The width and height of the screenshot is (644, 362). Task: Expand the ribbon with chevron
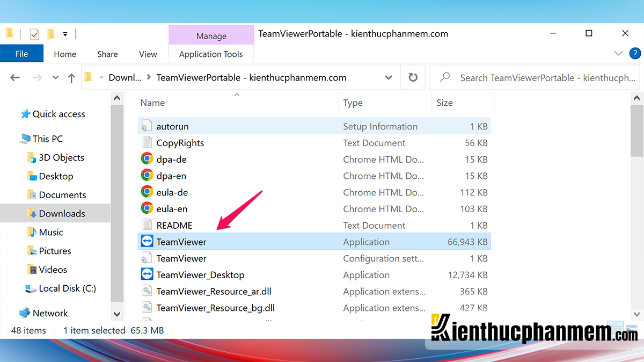point(618,53)
